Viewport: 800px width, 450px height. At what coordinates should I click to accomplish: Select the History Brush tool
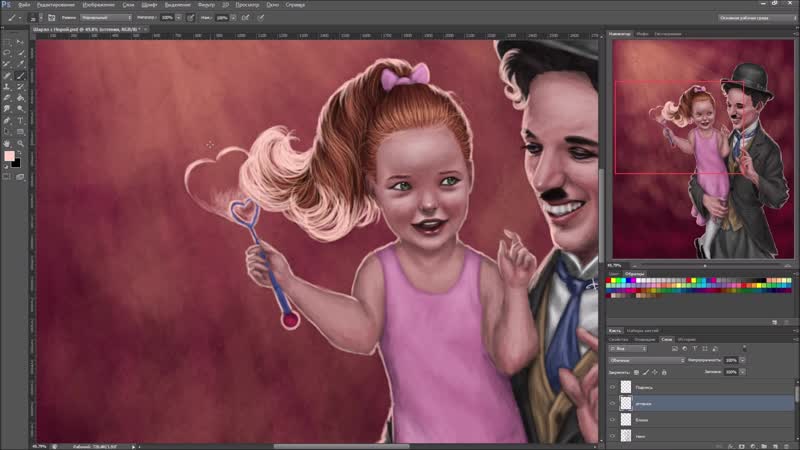(x=20, y=86)
